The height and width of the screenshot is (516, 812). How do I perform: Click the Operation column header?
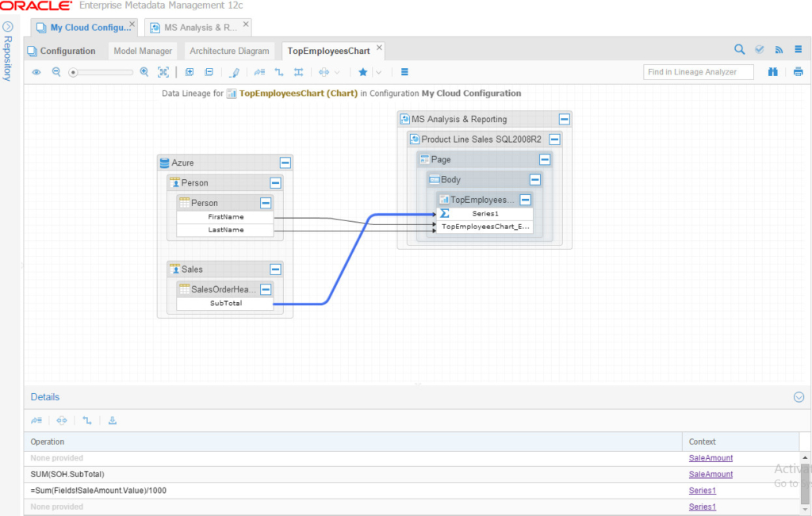tap(353, 441)
